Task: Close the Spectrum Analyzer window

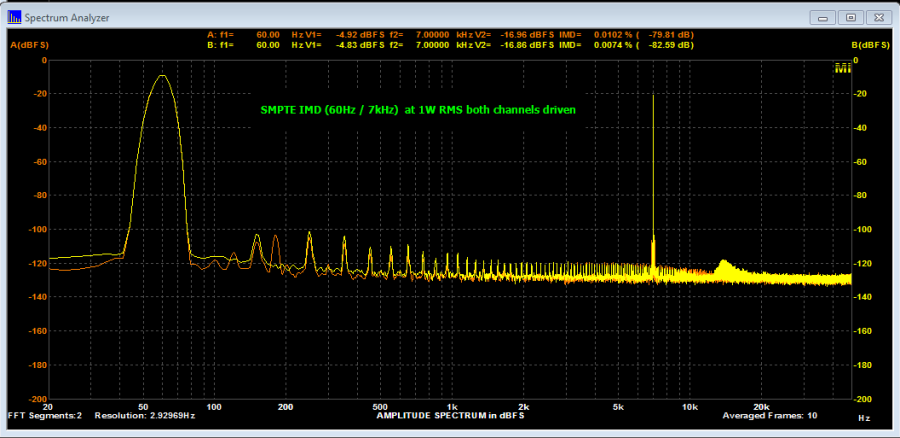Action: coord(878,17)
